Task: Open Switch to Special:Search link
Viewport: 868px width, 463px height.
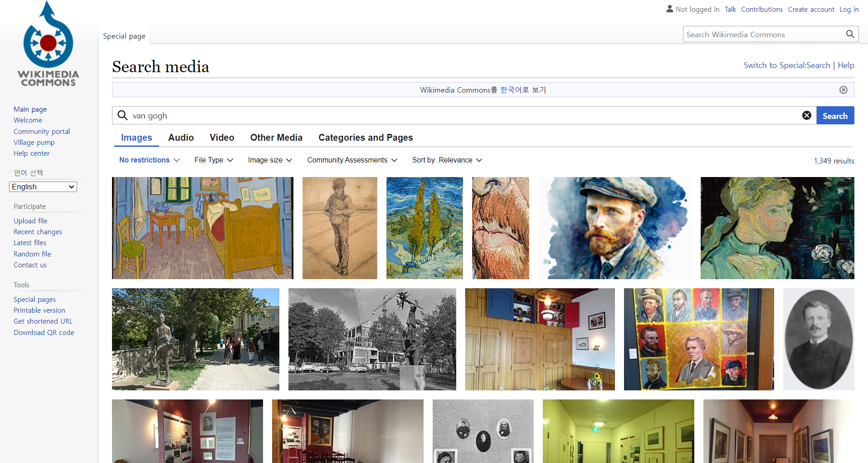Action: pos(787,65)
